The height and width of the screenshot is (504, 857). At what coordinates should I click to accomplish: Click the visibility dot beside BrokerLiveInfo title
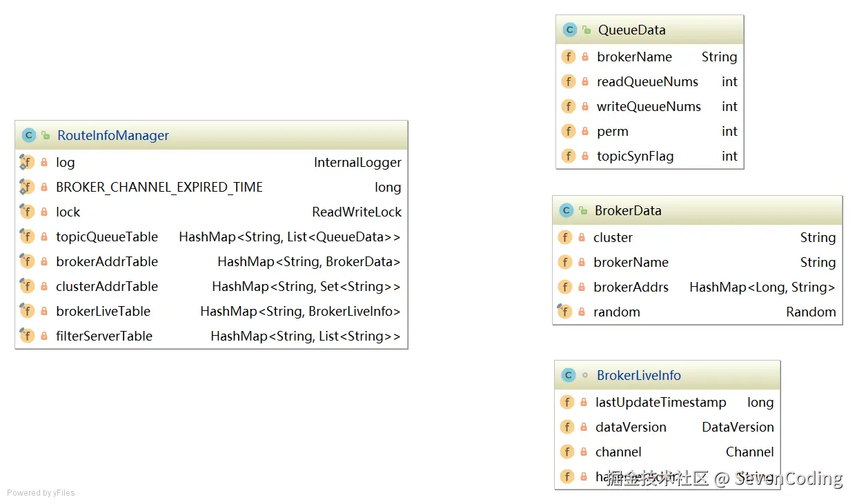coord(585,375)
